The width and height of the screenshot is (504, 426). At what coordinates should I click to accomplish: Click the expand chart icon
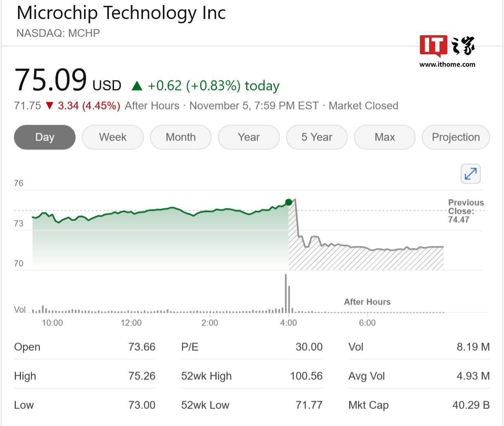coord(470,174)
